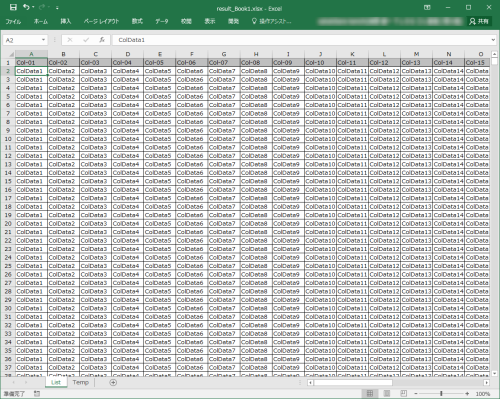Click horizontal scrollbar left arrow
Viewport: 500px width, 399px height.
click(310, 383)
